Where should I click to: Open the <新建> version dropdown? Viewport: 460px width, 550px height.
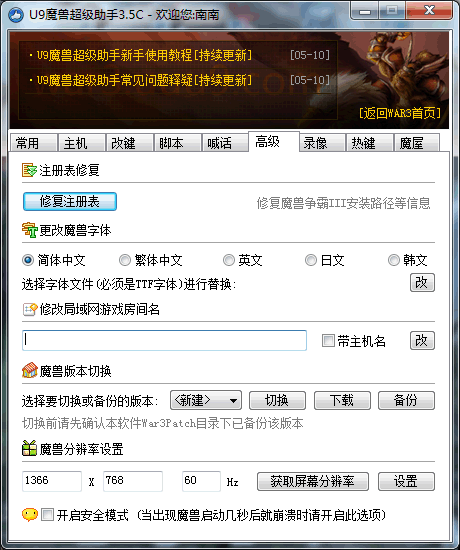tap(206, 400)
